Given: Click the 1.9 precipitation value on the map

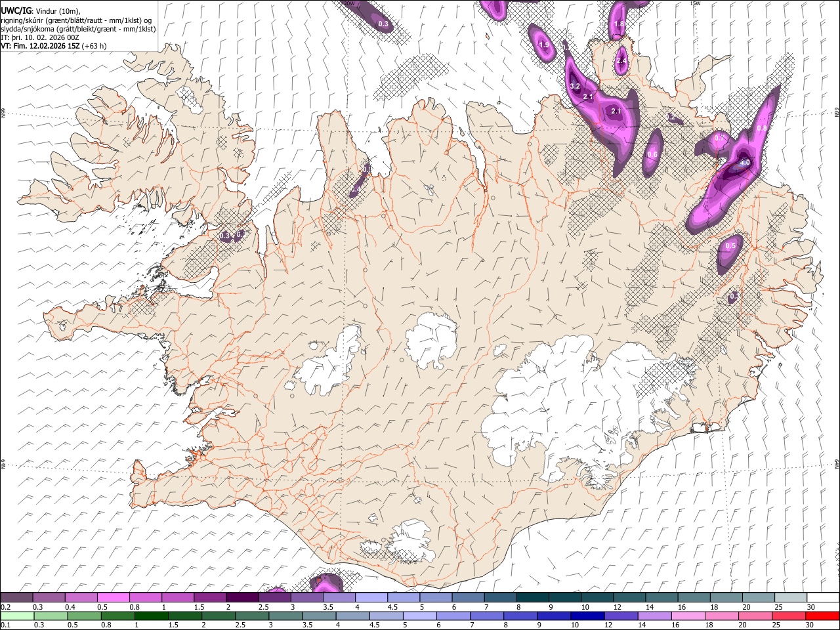Looking at the screenshot, I should point(543,45).
